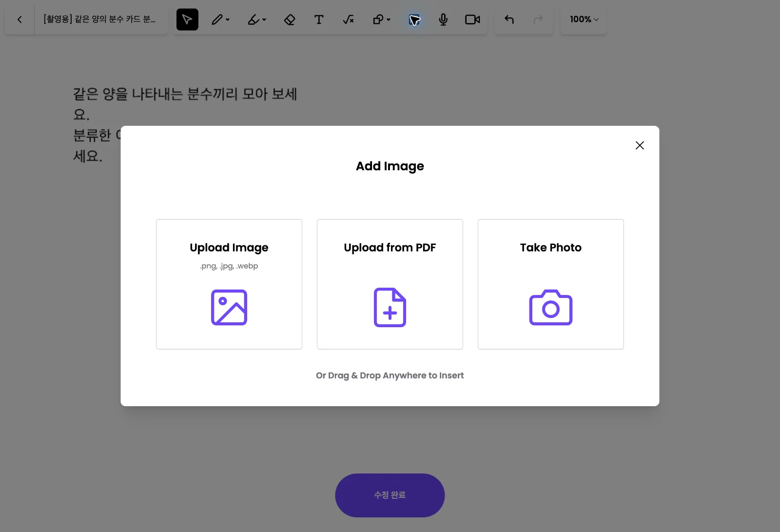This screenshot has width=780, height=532.
Task: Open the highlighter options dropdown arrow
Action: coord(264,20)
